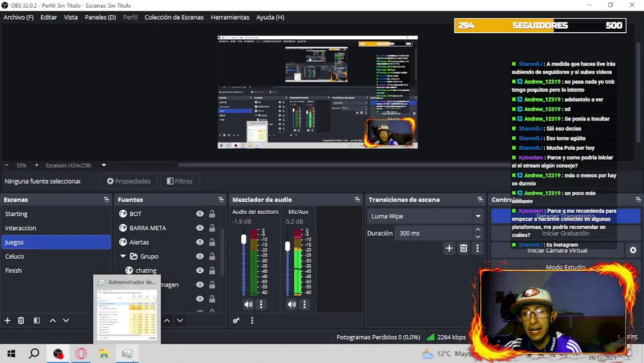Viewport: 644px width, 363px height.
Task: Open File Explorer from the taskbar
Action: (104, 354)
